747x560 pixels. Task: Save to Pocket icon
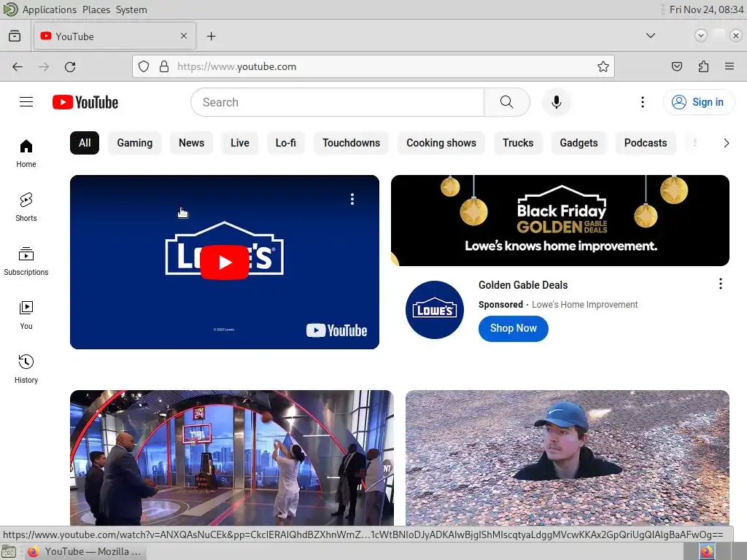click(676, 66)
